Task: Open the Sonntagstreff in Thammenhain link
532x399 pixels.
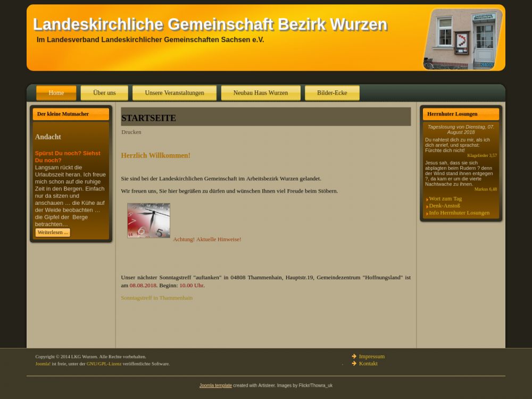Action: 156,298
